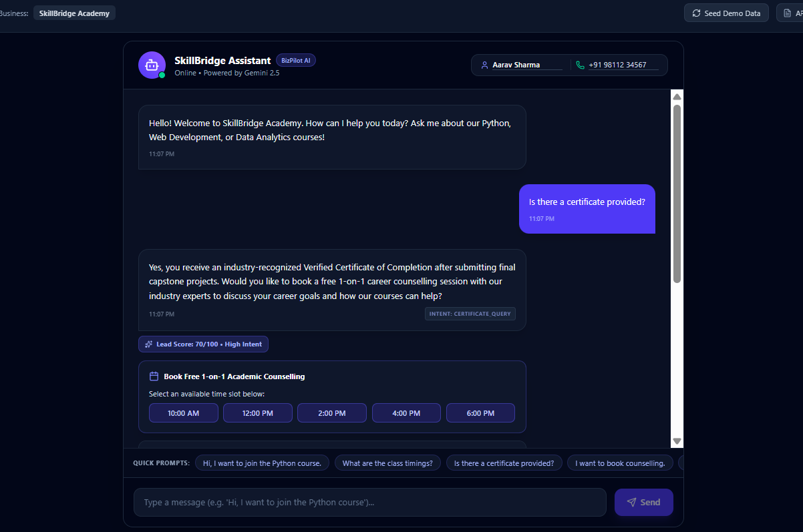
Task: Click the document icon in top-right button
Action: pyautogui.click(x=788, y=13)
